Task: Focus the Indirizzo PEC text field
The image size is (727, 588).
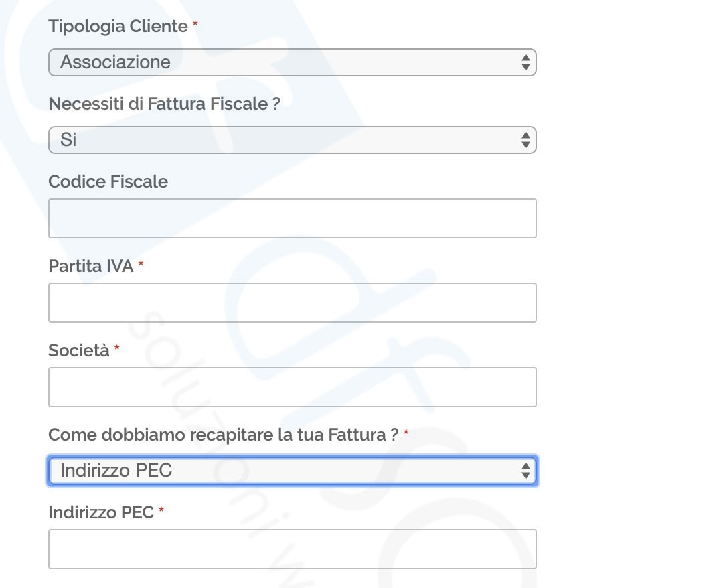Action: pyautogui.click(x=292, y=549)
